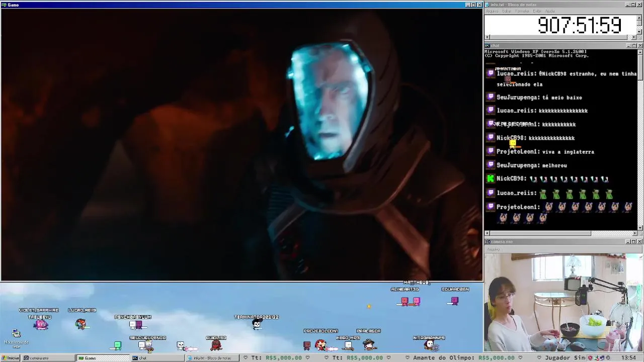Open the Iniciar start button

(x=11, y=358)
